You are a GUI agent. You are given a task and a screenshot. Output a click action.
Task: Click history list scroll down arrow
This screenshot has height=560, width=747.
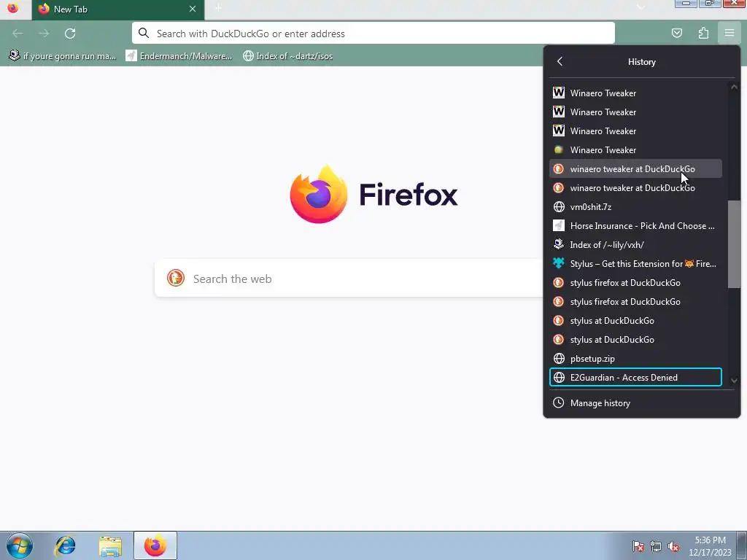coord(734,380)
